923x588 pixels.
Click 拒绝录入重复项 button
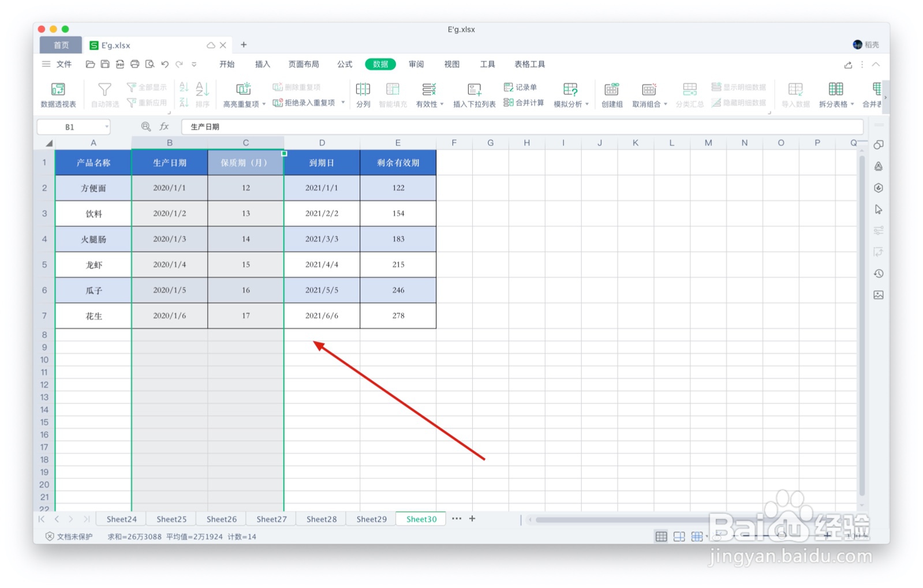pyautogui.click(x=305, y=103)
